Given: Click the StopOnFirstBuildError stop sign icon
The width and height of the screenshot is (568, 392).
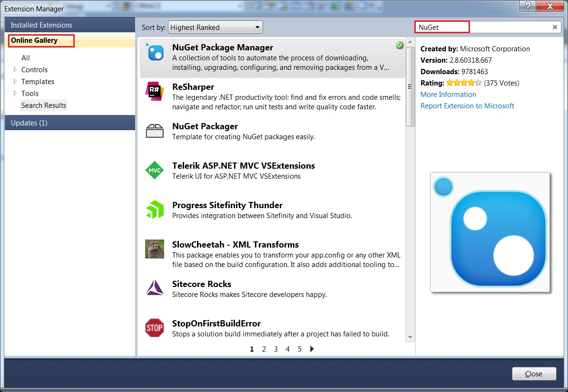Looking at the screenshot, I should coord(155,328).
